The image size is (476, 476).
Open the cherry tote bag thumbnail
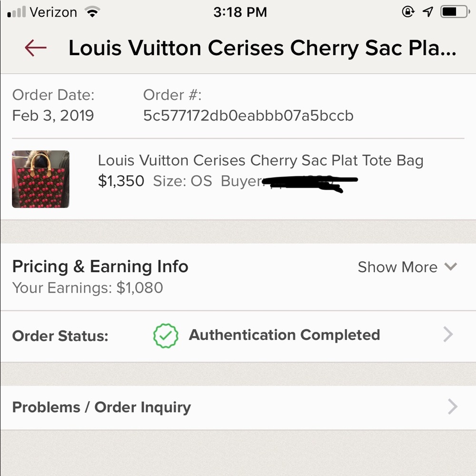(41, 179)
